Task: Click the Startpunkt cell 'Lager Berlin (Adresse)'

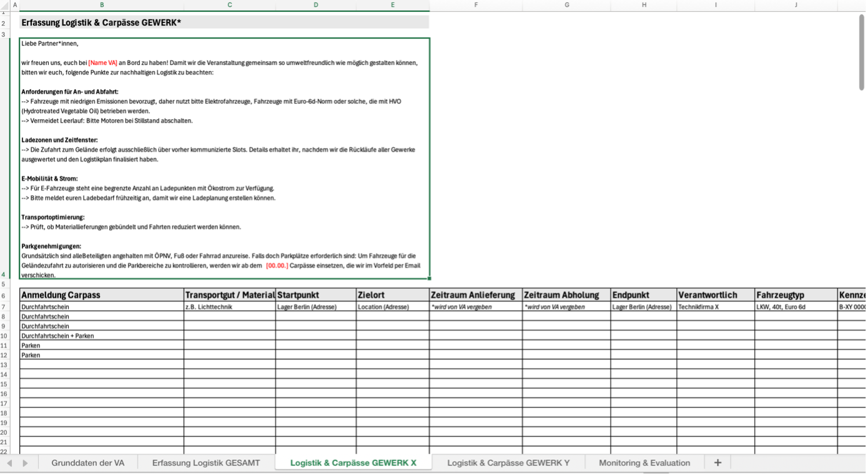Action: [x=316, y=307]
